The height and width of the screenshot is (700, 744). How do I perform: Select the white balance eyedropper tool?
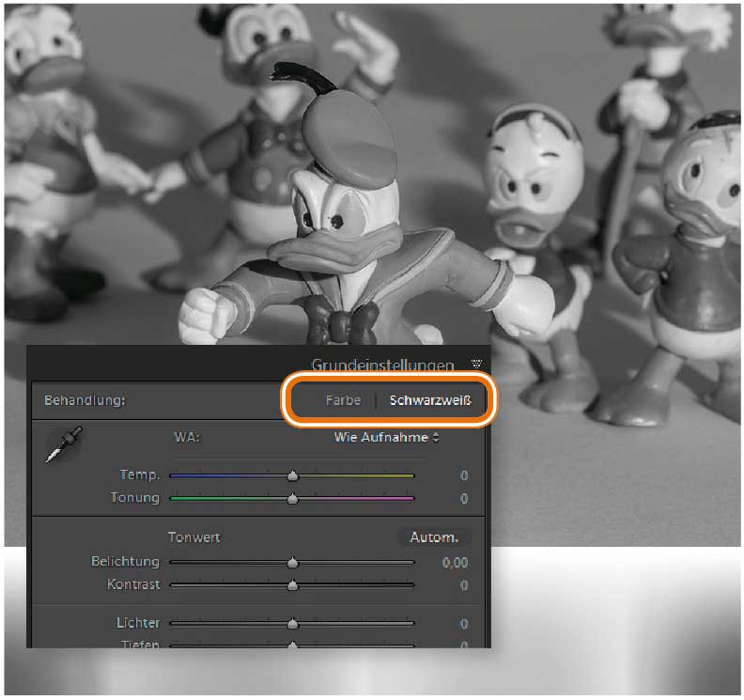(64, 444)
